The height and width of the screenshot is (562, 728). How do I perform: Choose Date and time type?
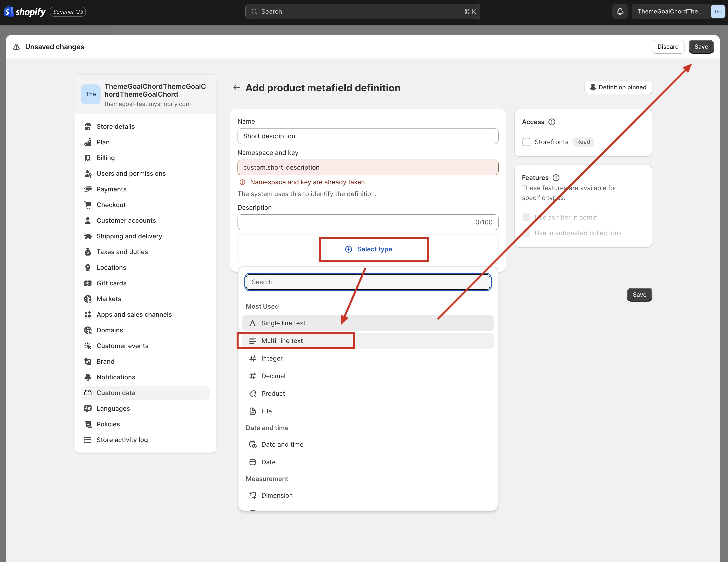click(x=368, y=445)
